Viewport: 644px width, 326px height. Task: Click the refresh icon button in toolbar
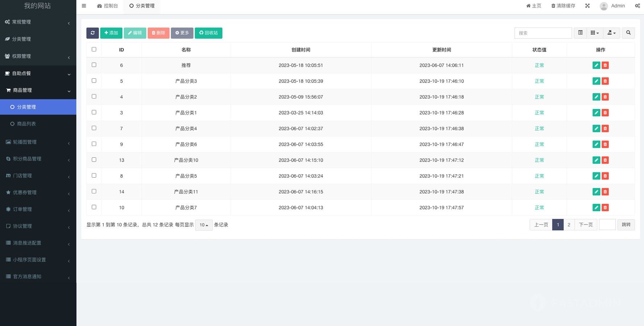92,33
